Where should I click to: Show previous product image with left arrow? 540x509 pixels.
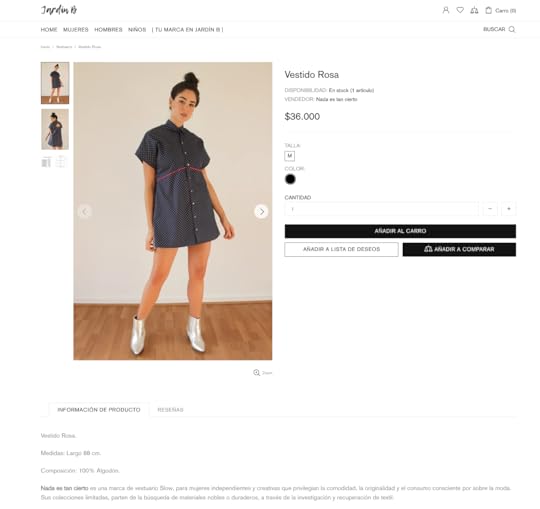tap(85, 211)
